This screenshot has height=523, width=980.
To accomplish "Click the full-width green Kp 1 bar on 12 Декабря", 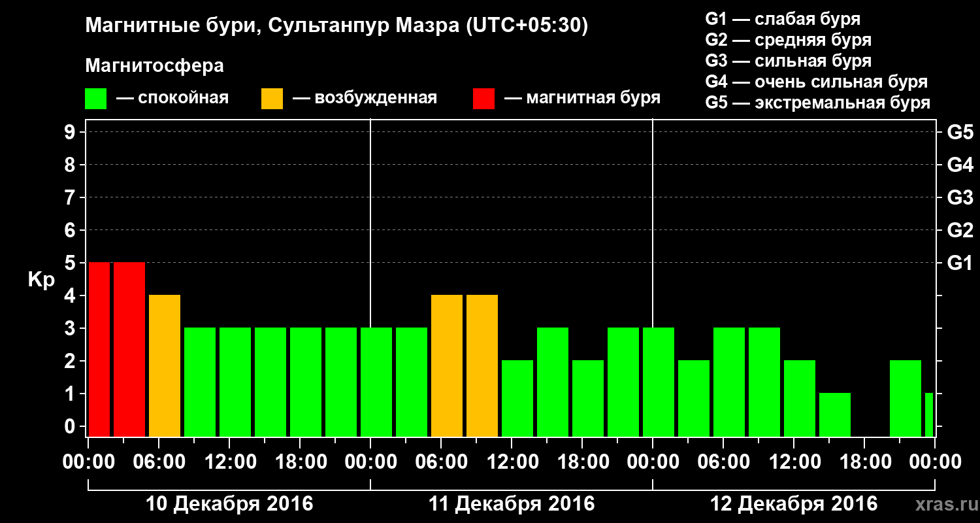I will (x=835, y=415).
